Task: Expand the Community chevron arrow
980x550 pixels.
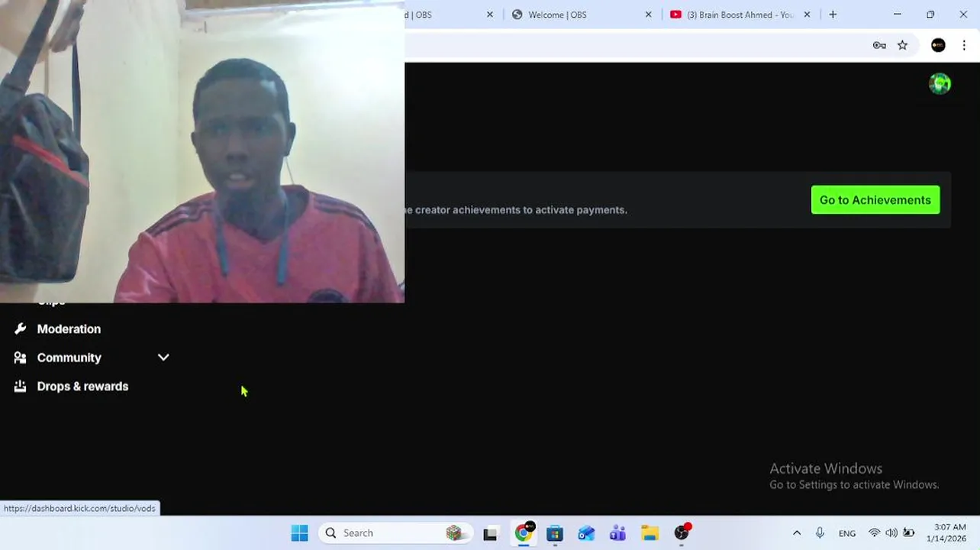Action: click(x=163, y=357)
